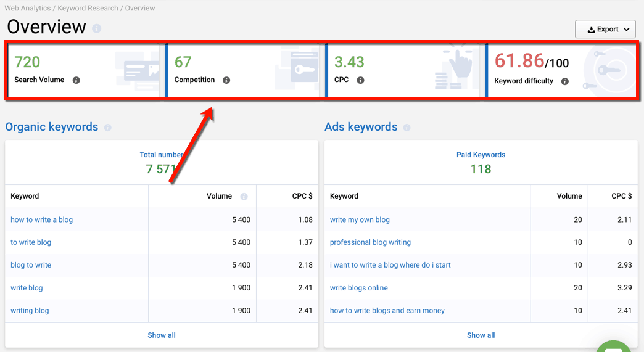Click the Keyword difficulty info icon
The height and width of the screenshot is (352, 644).
click(564, 81)
